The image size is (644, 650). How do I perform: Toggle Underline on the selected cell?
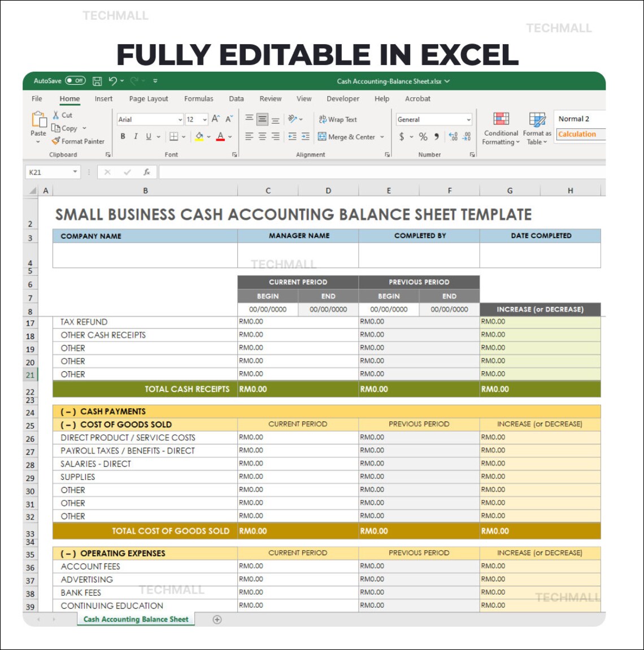pyautogui.click(x=148, y=136)
